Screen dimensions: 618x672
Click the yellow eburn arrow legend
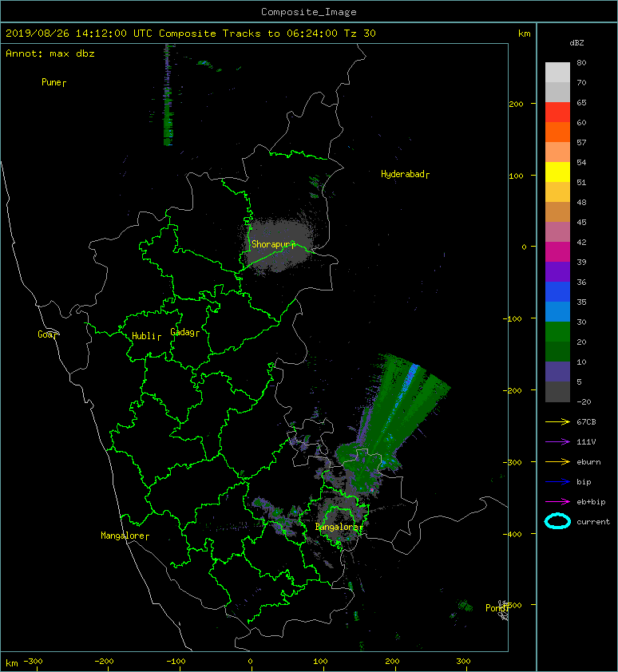[557, 462]
